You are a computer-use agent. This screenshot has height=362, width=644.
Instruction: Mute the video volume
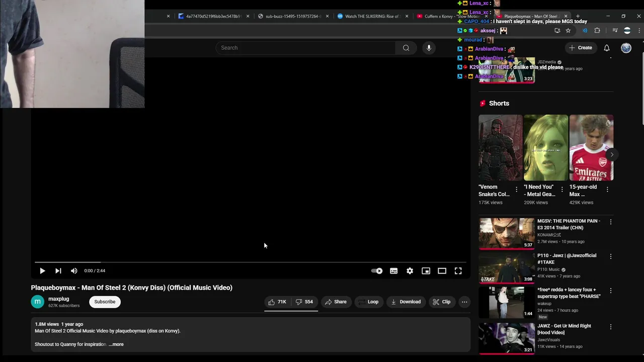(74, 270)
